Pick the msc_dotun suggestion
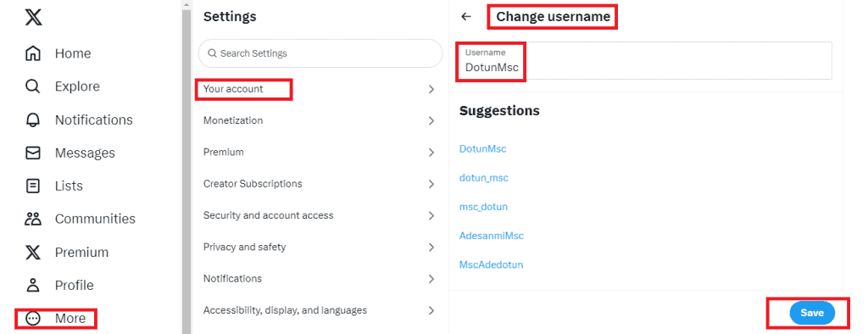Screen dimensions: 868x334 (x=483, y=207)
